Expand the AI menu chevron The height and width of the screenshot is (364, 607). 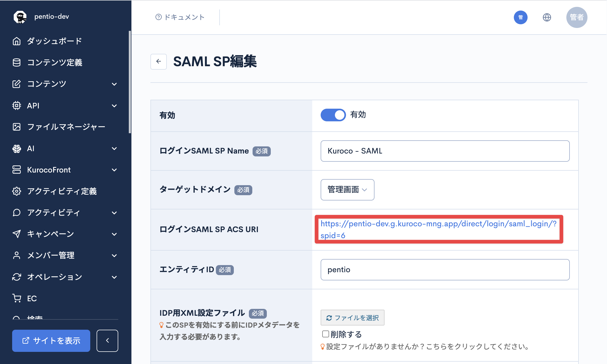click(x=114, y=149)
